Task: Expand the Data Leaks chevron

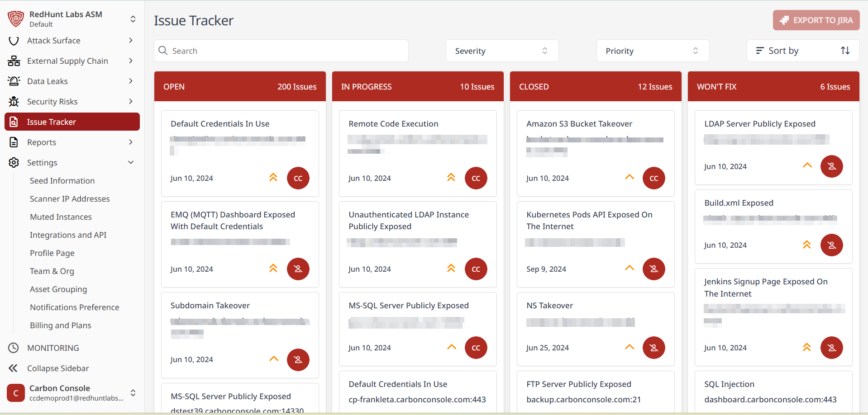Action: click(x=131, y=81)
